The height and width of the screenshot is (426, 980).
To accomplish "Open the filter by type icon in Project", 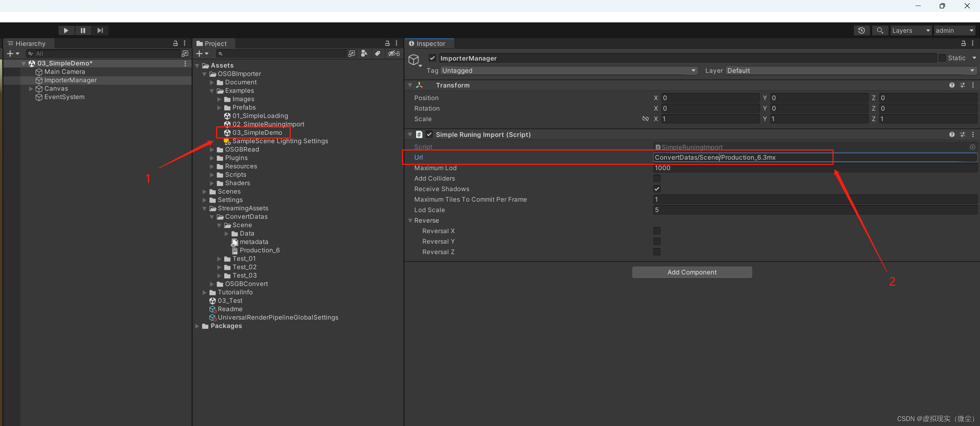I will pos(364,54).
